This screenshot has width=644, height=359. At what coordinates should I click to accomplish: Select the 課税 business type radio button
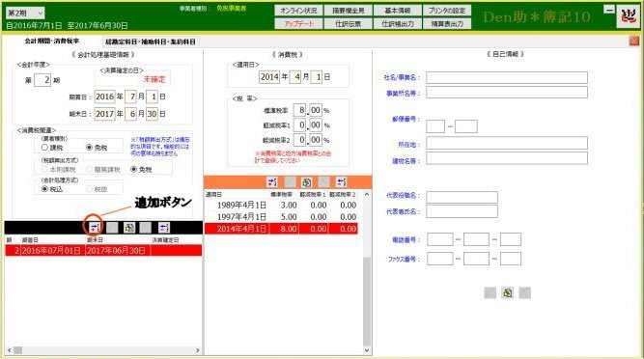[45, 147]
